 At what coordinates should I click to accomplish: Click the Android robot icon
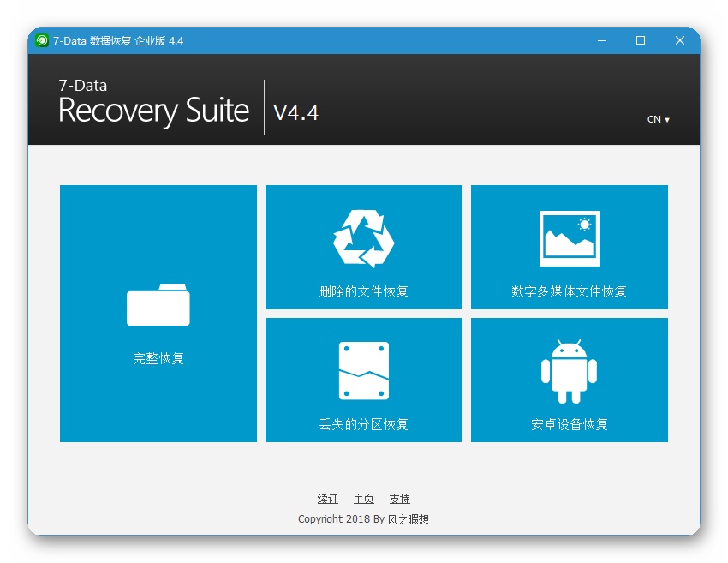pyautogui.click(x=570, y=371)
